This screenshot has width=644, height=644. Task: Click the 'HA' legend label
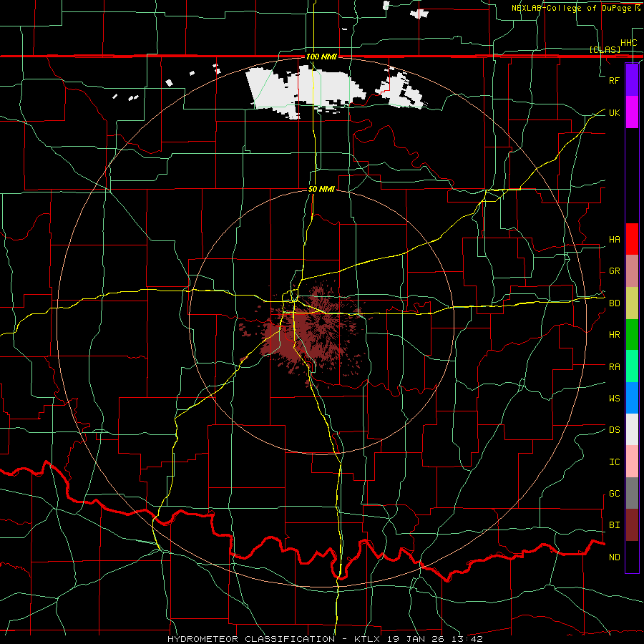(614, 240)
